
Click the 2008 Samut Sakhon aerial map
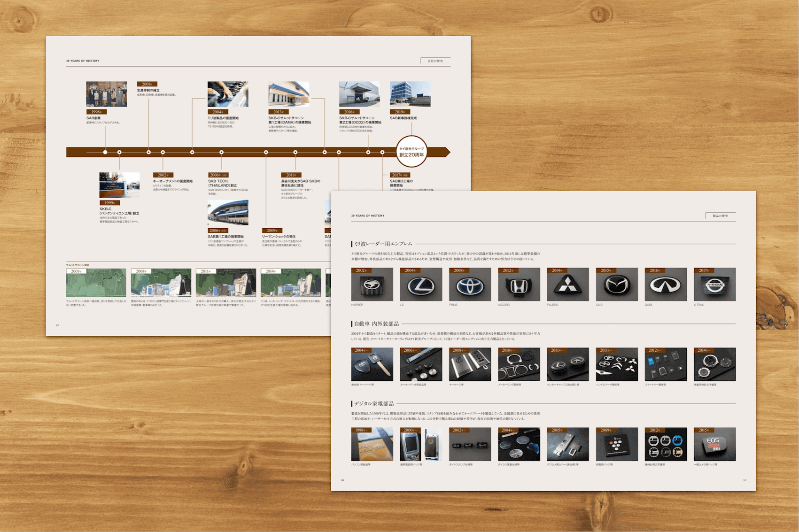click(x=161, y=283)
